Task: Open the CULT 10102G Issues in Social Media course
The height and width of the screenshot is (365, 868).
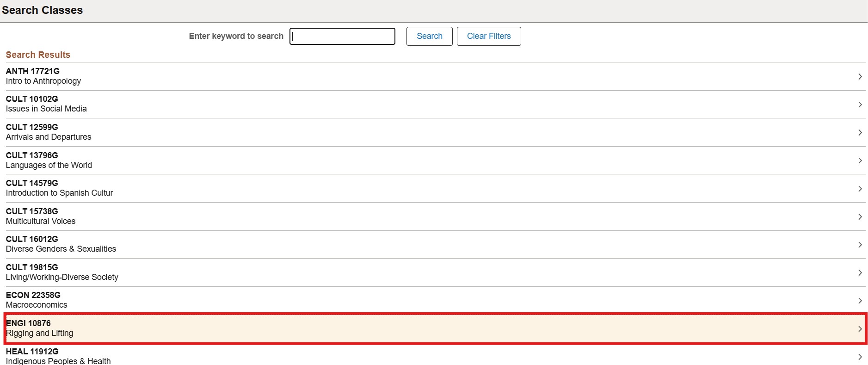Action: click(x=46, y=104)
